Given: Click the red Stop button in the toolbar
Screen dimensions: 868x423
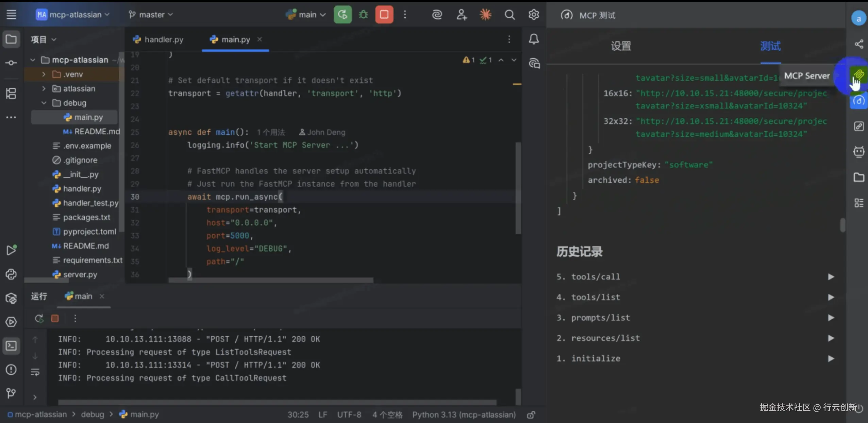Looking at the screenshot, I should tap(384, 15).
